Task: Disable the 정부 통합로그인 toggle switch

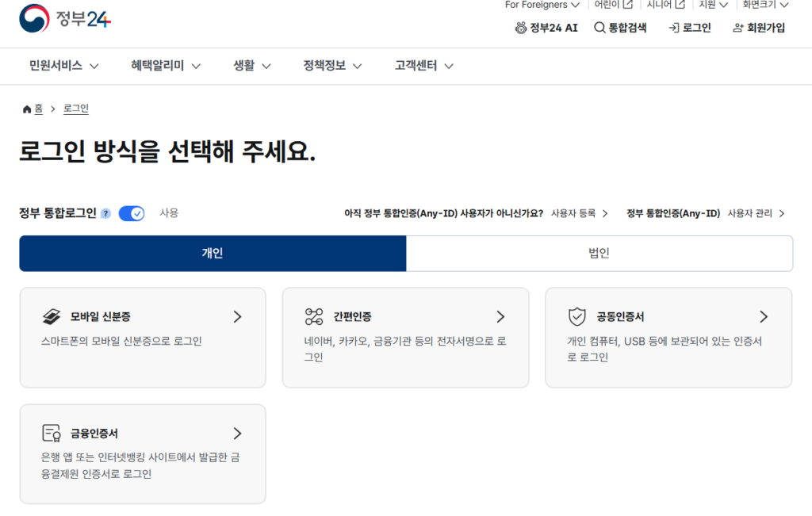Action: tap(131, 212)
